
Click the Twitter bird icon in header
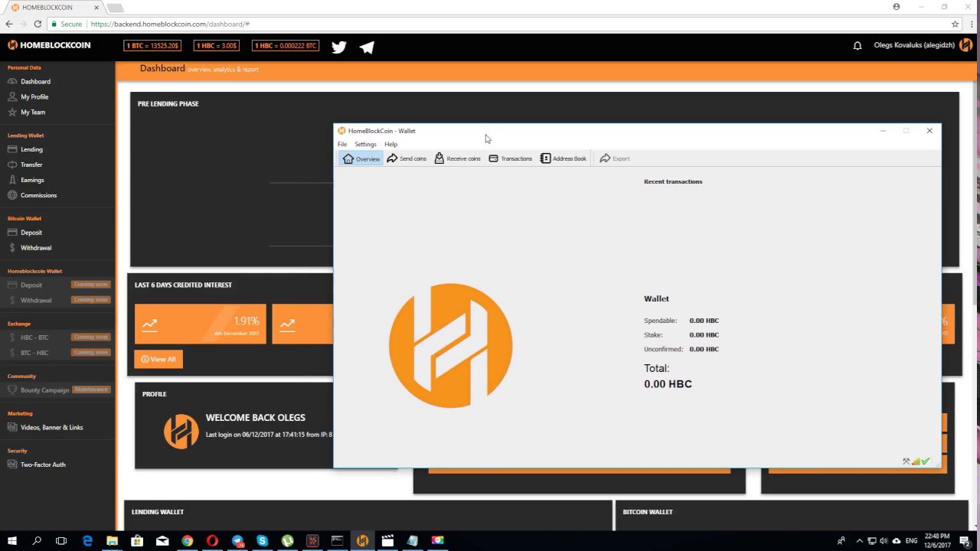[339, 47]
